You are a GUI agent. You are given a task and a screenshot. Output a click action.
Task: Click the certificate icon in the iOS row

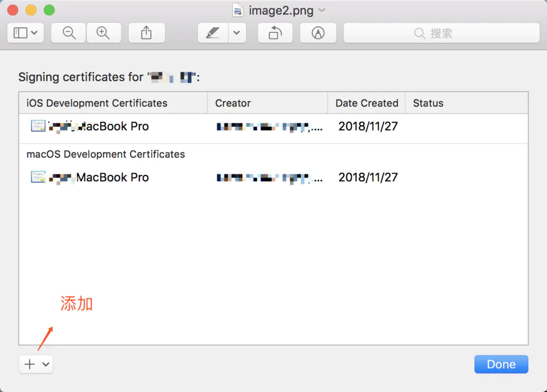click(38, 126)
